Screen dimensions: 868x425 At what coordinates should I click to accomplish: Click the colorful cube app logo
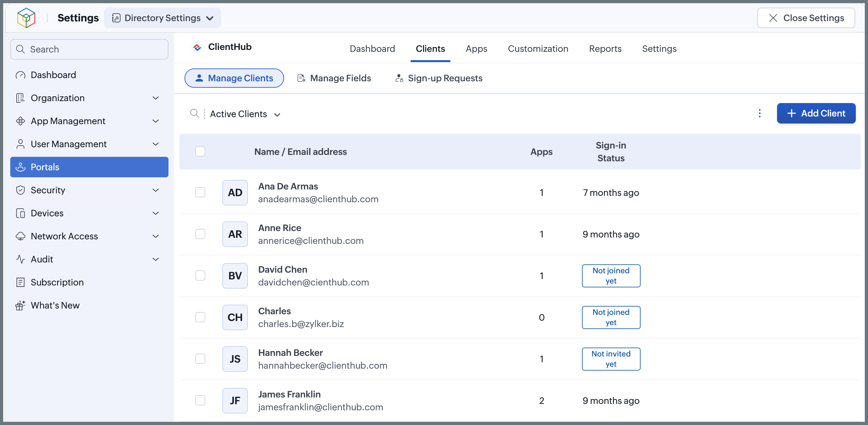[x=26, y=18]
